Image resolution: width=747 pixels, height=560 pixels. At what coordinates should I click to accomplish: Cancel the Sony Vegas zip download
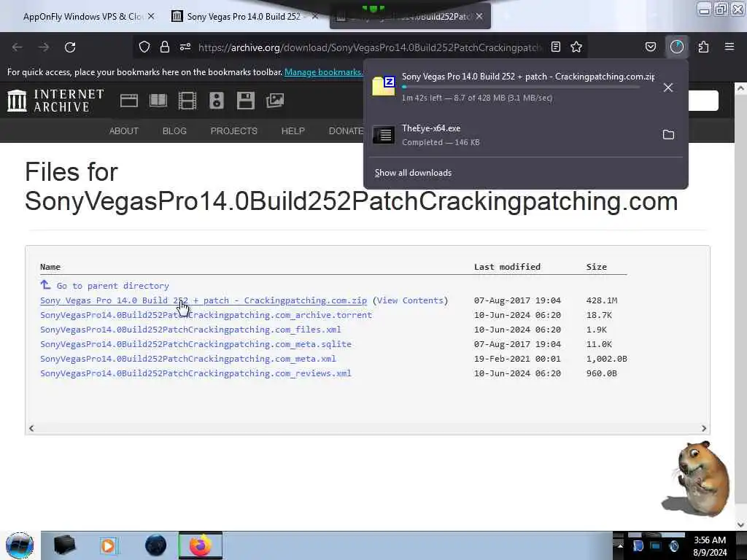pyautogui.click(x=668, y=87)
